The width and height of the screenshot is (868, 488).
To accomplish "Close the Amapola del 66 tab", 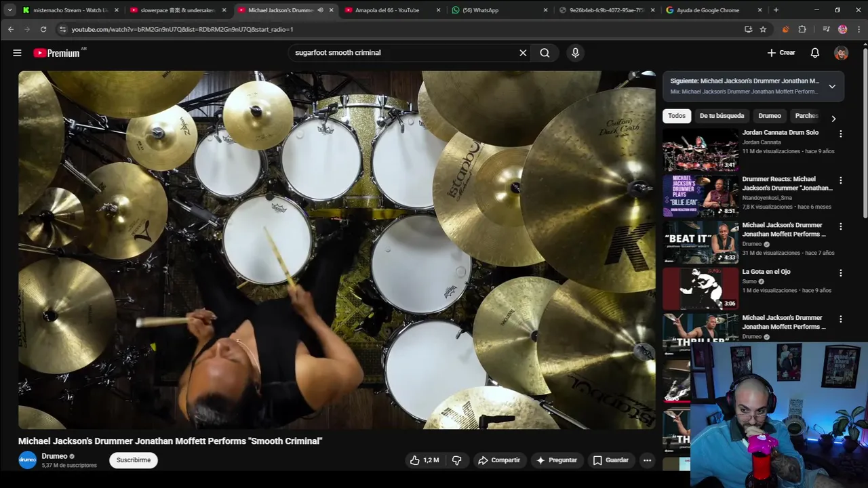I will (438, 10).
